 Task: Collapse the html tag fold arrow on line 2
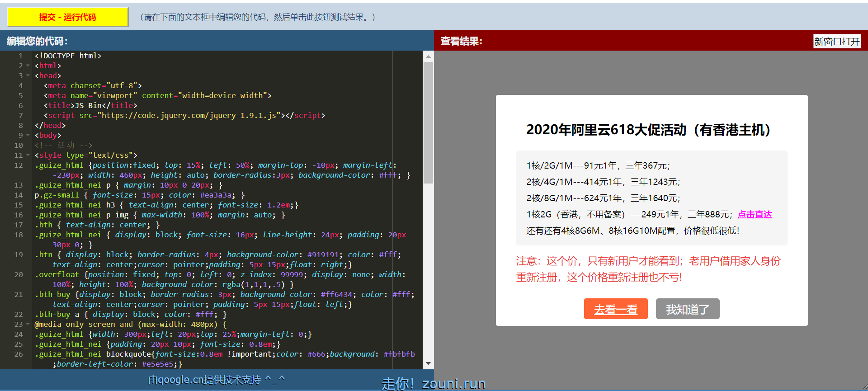click(x=28, y=66)
